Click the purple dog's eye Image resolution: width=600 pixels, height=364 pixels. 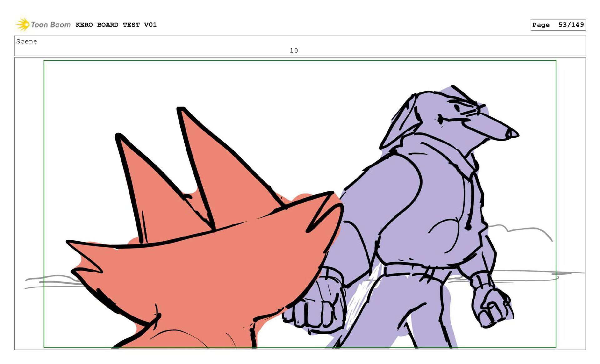tap(457, 108)
